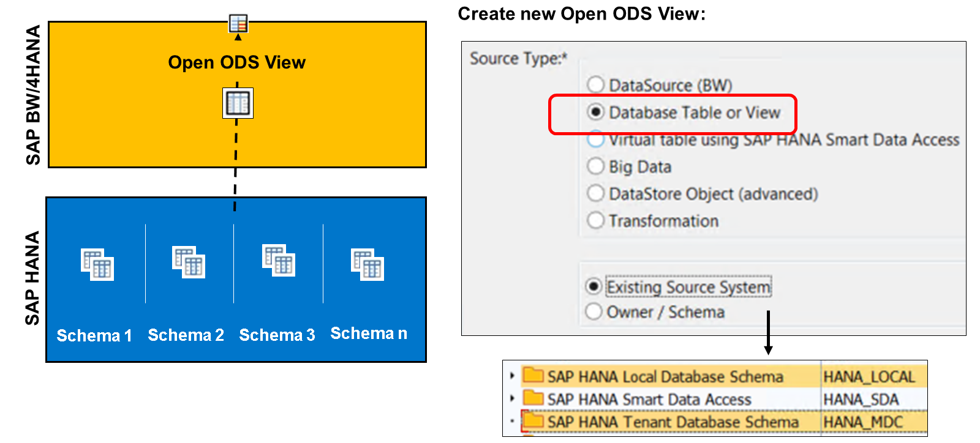
Task: Select the Big Data source type
Action: click(x=595, y=166)
